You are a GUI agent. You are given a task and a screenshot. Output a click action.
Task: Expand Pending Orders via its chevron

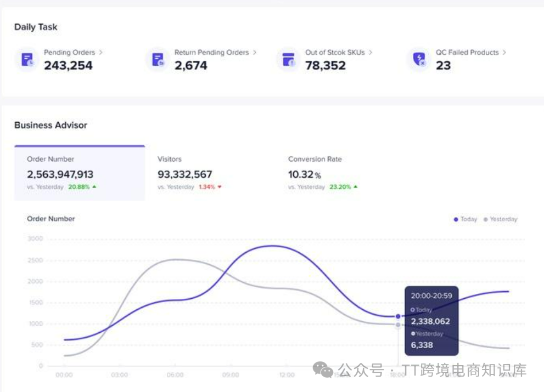(101, 52)
